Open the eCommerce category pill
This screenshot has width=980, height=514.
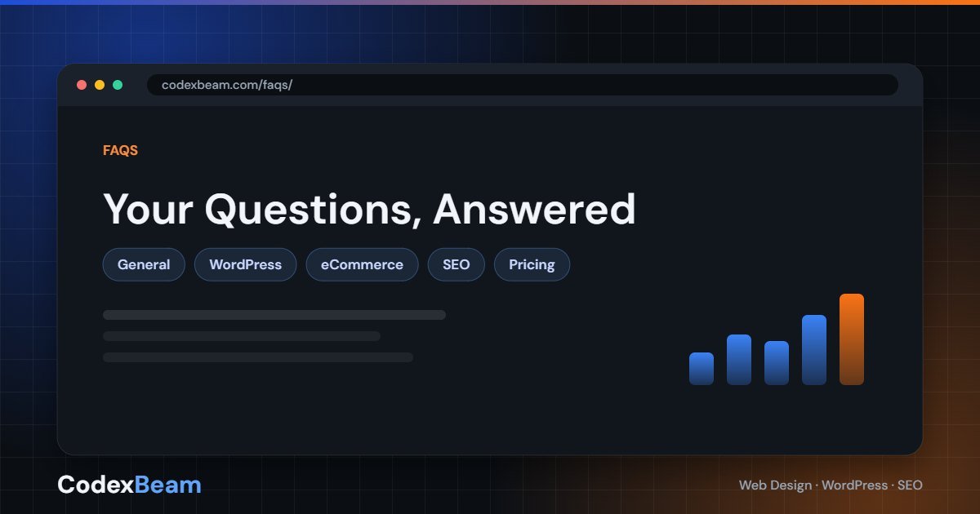tap(362, 264)
